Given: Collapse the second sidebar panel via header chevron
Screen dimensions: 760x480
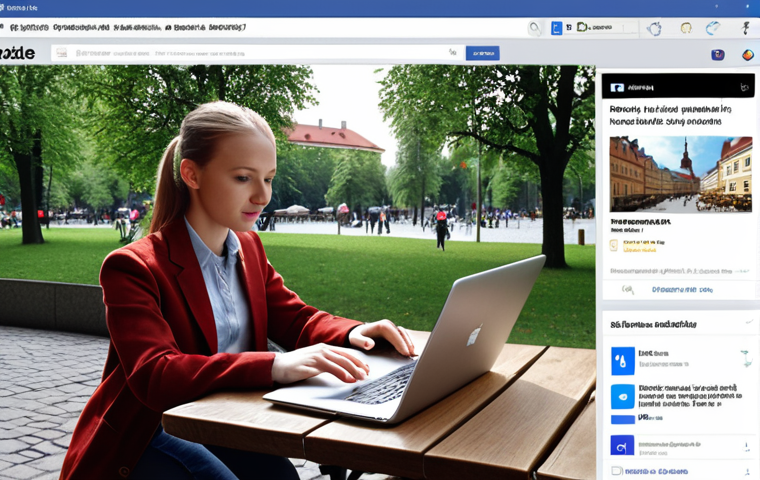Looking at the screenshot, I should (749, 322).
